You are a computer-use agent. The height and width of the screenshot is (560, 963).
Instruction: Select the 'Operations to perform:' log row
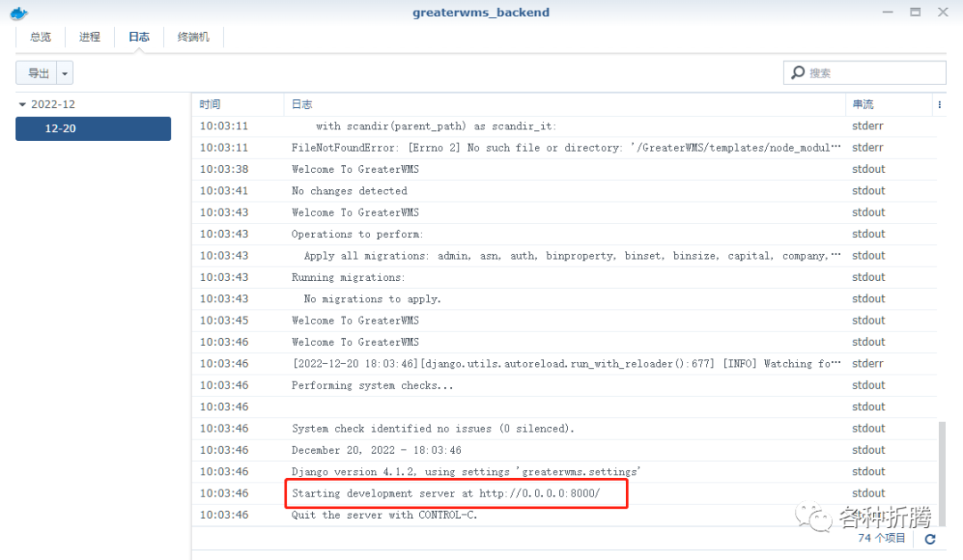click(564, 234)
